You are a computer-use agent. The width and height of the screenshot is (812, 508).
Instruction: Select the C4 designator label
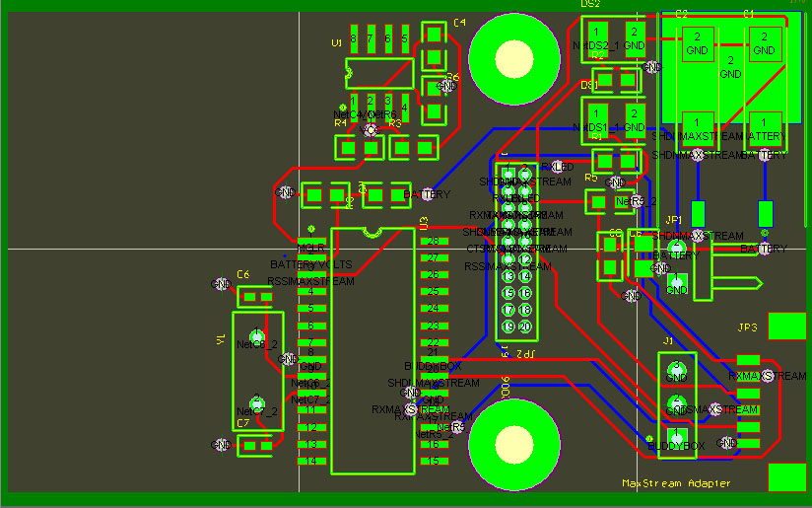pyautogui.click(x=459, y=23)
